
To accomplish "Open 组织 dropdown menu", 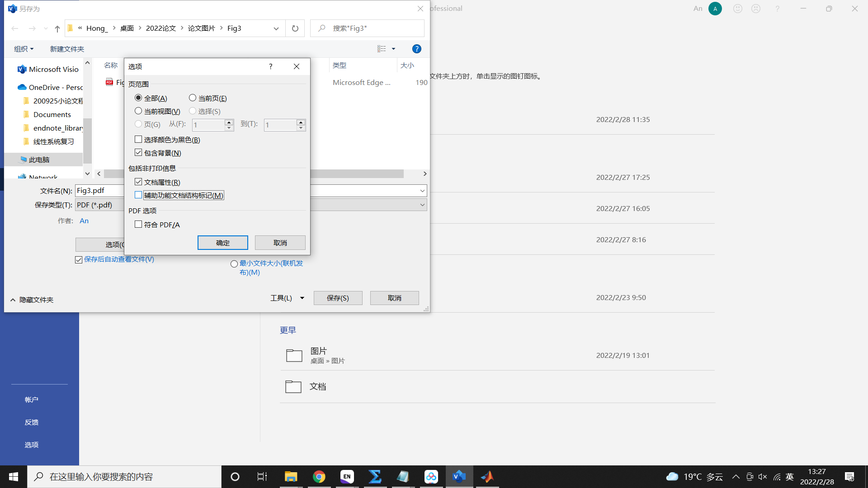I will point(24,49).
